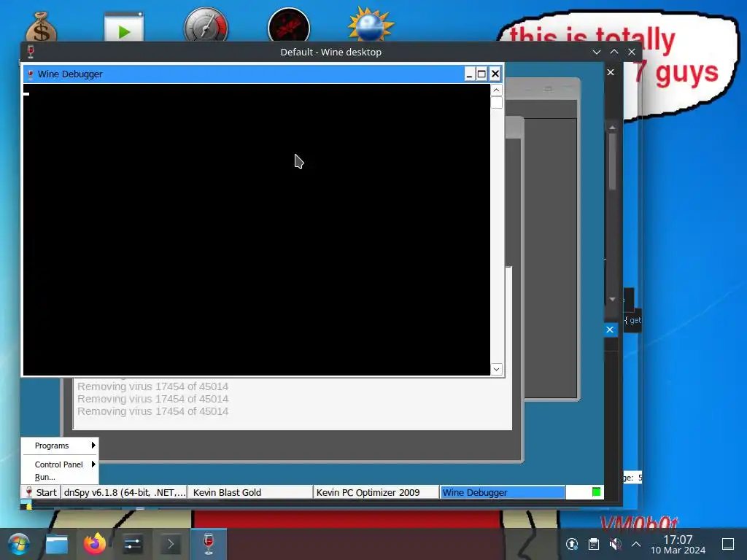Click the last 'Removing virus 17454 of 45014' line
Screen dimensions: 747x560
pyautogui.click(x=153, y=411)
